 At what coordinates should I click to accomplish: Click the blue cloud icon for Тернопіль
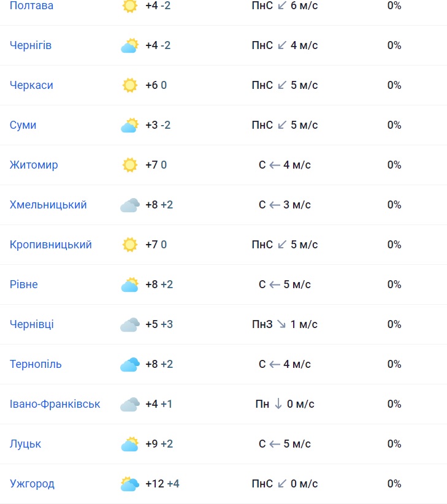pos(129,364)
